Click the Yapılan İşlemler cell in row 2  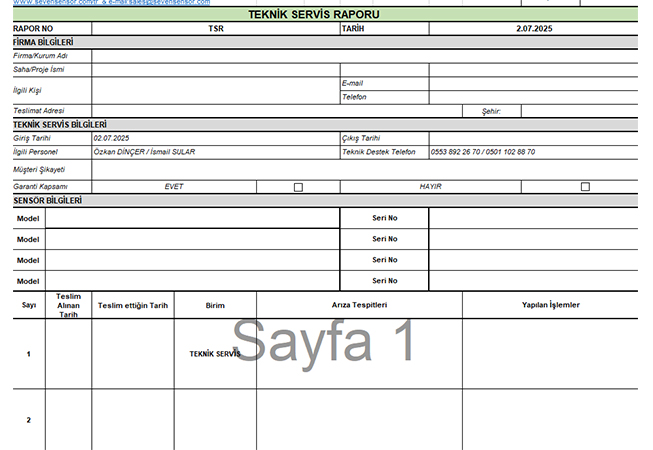(550, 420)
